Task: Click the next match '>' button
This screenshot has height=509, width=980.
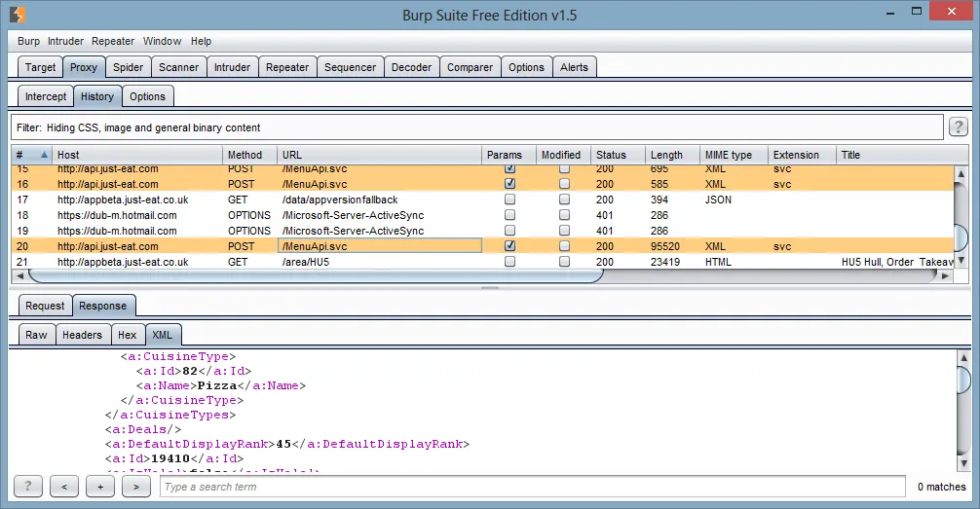Action: point(135,486)
